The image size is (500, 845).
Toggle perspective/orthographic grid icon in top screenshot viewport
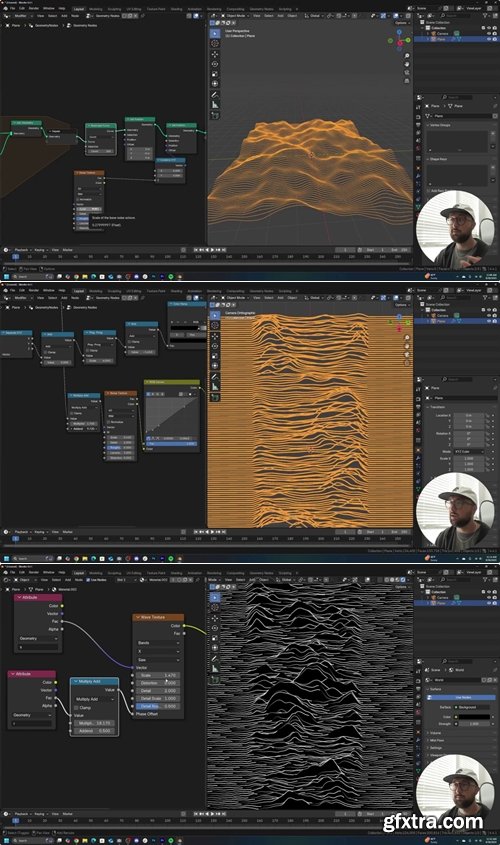pyautogui.click(x=407, y=80)
